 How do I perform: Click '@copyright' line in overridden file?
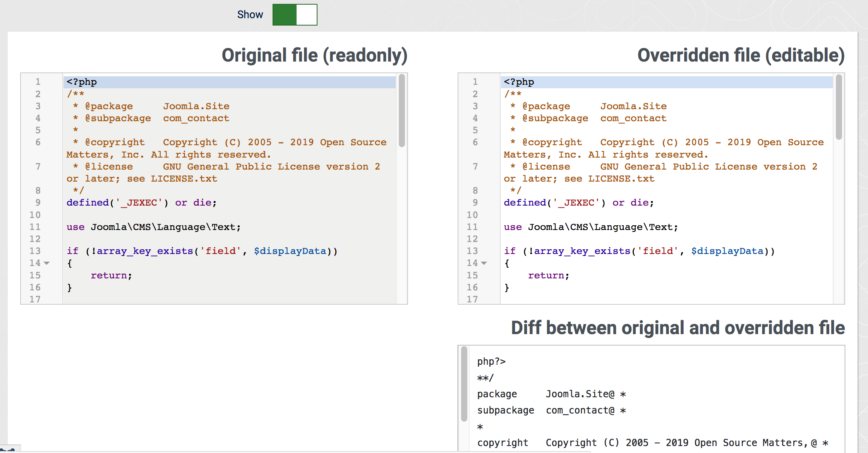click(x=664, y=148)
